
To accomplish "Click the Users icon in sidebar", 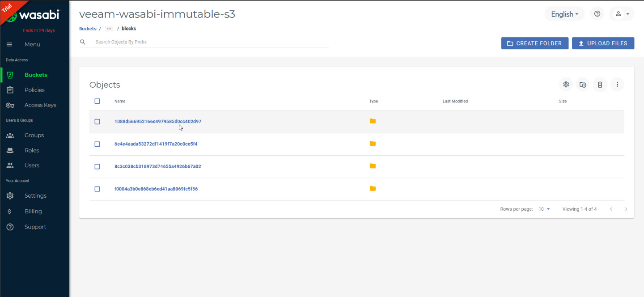I will pyautogui.click(x=10, y=165).
